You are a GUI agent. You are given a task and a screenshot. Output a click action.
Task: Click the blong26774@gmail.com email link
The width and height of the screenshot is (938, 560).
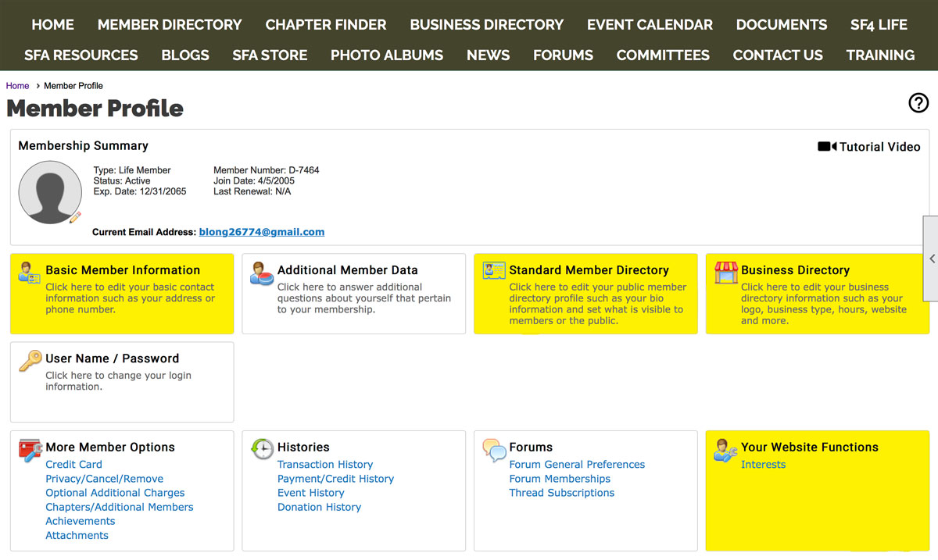pos(262,232)
